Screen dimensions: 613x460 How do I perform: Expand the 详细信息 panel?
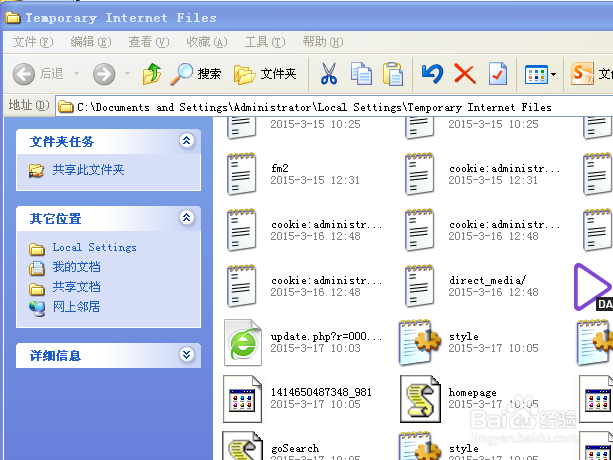[x=186, y=354]
